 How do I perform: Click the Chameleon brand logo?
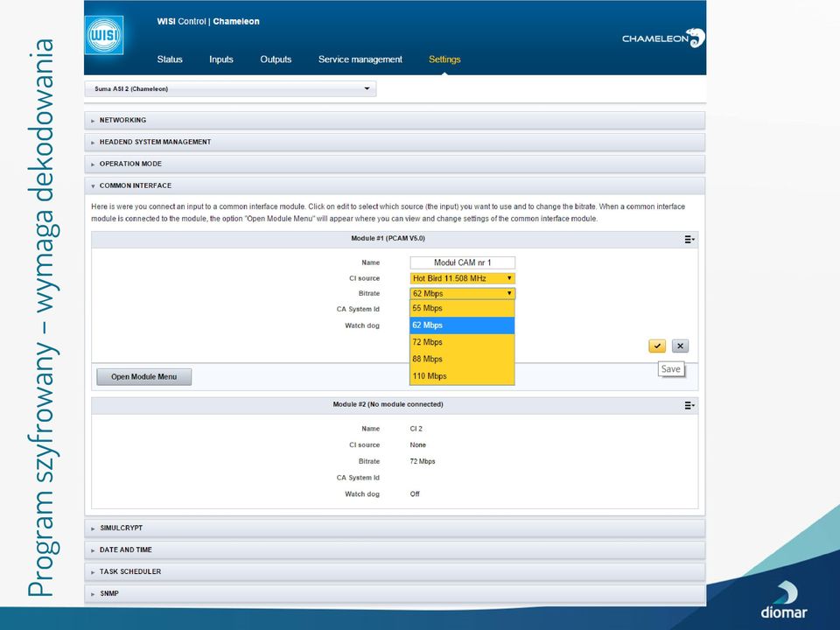[x=663, y=38]
